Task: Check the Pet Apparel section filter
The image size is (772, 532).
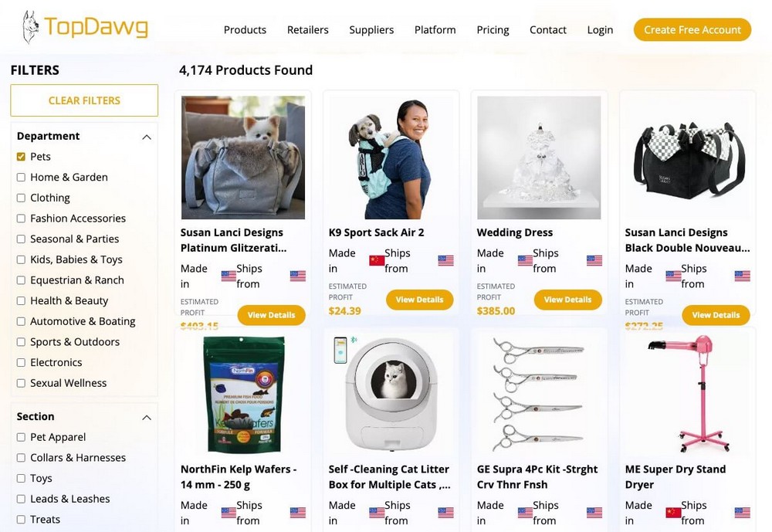Action: [20, 436]
